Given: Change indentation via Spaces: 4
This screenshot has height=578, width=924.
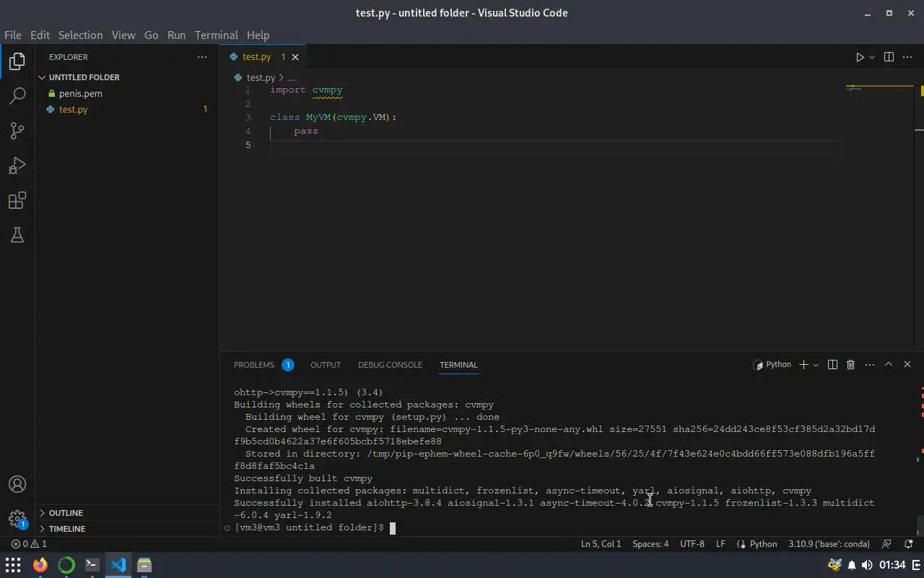Looking at the screenshot, I should coord(650,544).
